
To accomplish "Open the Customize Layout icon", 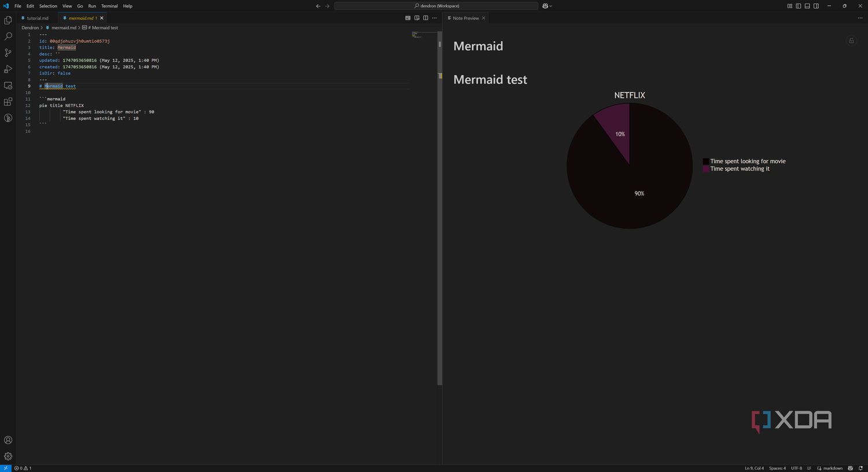I will 790,6.
